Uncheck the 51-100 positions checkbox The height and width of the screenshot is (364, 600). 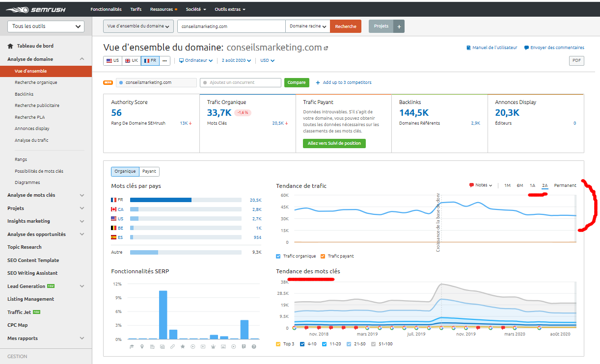374,344
